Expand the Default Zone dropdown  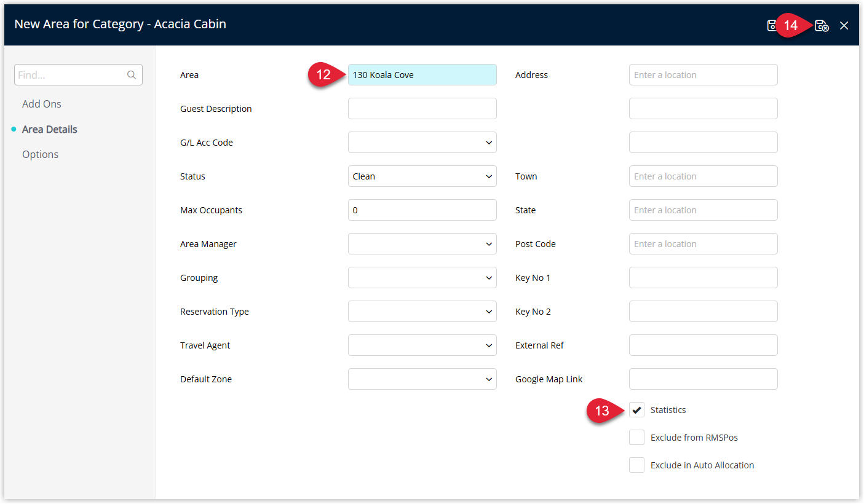pos(422,379)
